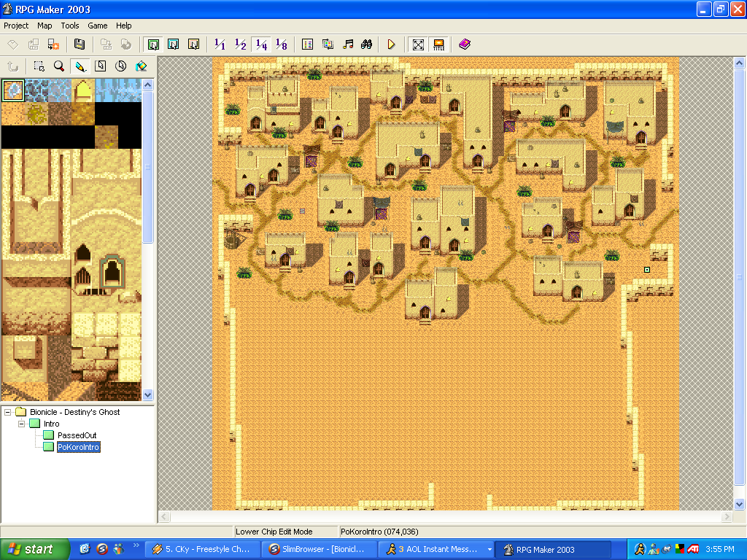Switch to SlimBrowser taskbar window

[320, 550]
